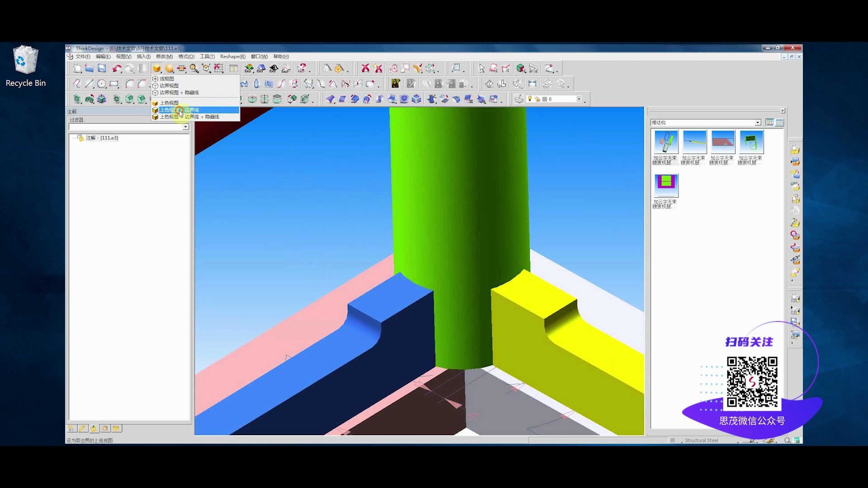Switch catalog panel to list view
868x488 pixels.
(779, 122)
